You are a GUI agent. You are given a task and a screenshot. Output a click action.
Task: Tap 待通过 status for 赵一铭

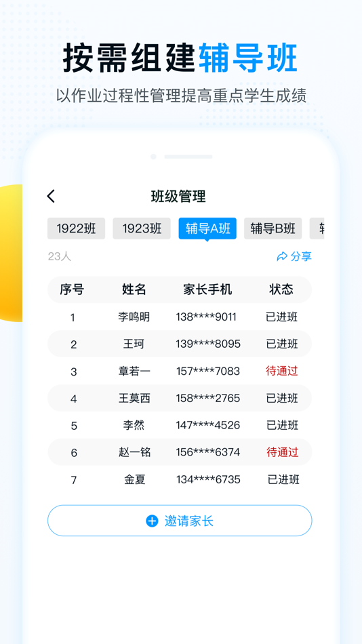click(x=283, y=453)
